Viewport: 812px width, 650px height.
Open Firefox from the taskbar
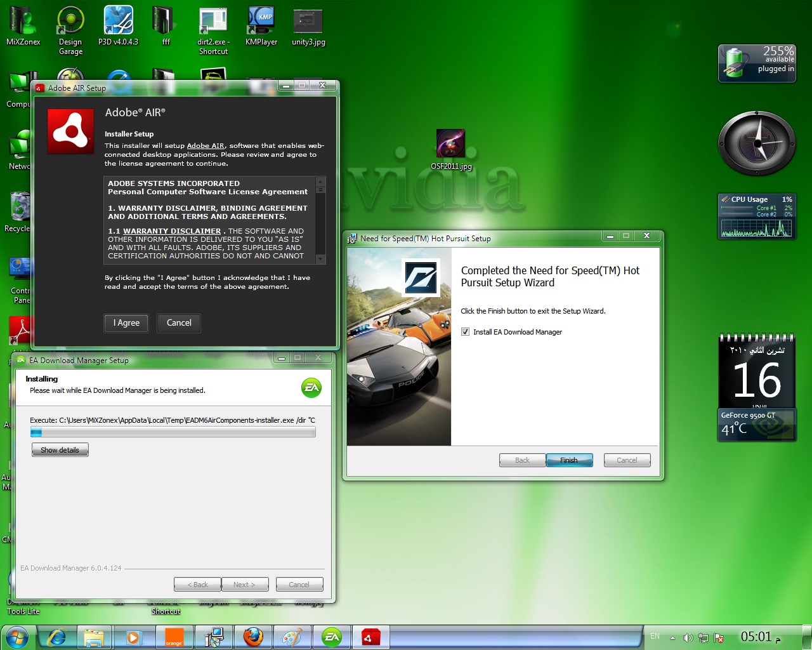(x=253, y=637)
